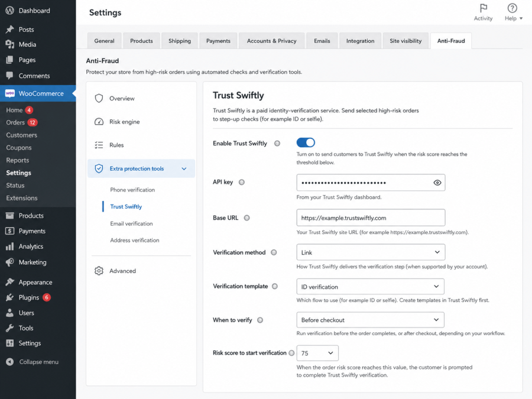Click the Rules checklist icon

pyautogui.click(x=99, y=145)
